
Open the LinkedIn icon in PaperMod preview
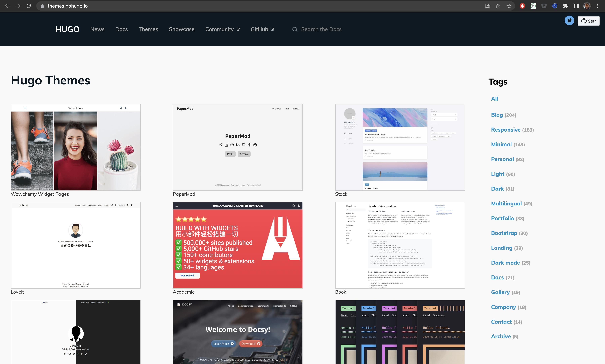pos(238,145)
